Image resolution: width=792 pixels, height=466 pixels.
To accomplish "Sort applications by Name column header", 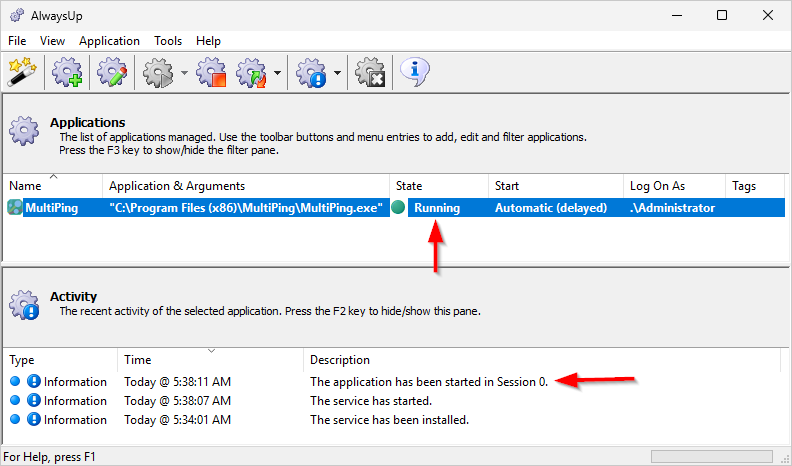I will [53, 186].
